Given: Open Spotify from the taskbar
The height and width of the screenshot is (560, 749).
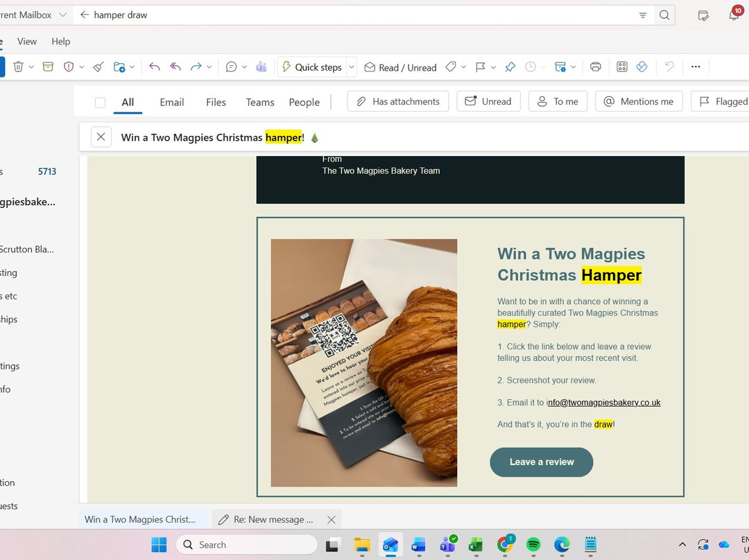Looking at the screenshot, I should (x=533, y=545).
